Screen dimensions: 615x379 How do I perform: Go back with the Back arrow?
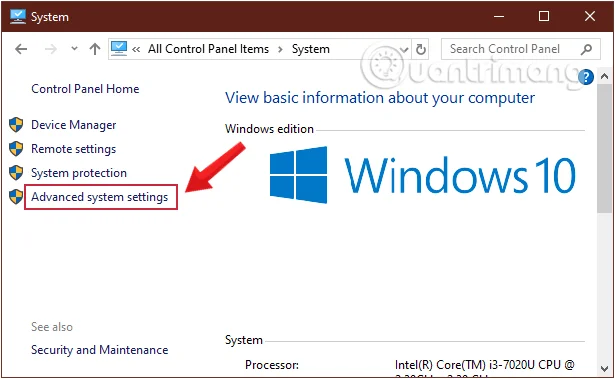(x=21, y=49)
